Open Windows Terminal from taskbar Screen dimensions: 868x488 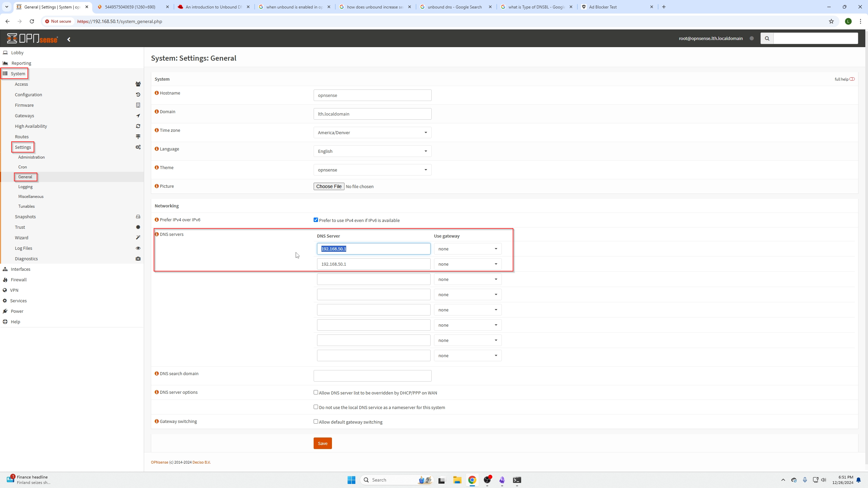pos(517,480)
